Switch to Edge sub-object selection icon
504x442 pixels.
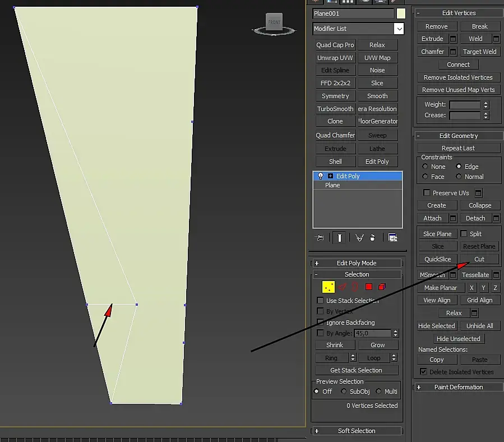pos(342,287)
